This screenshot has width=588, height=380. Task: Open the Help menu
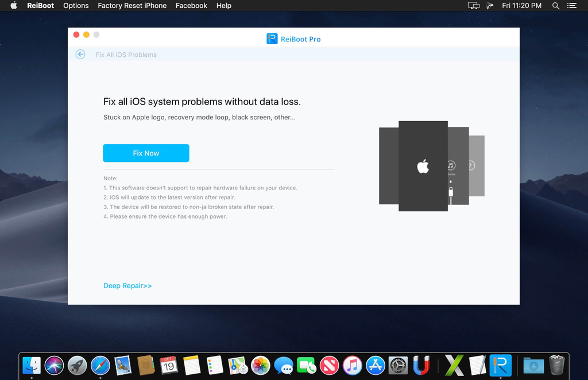click(x=223, y=5)
